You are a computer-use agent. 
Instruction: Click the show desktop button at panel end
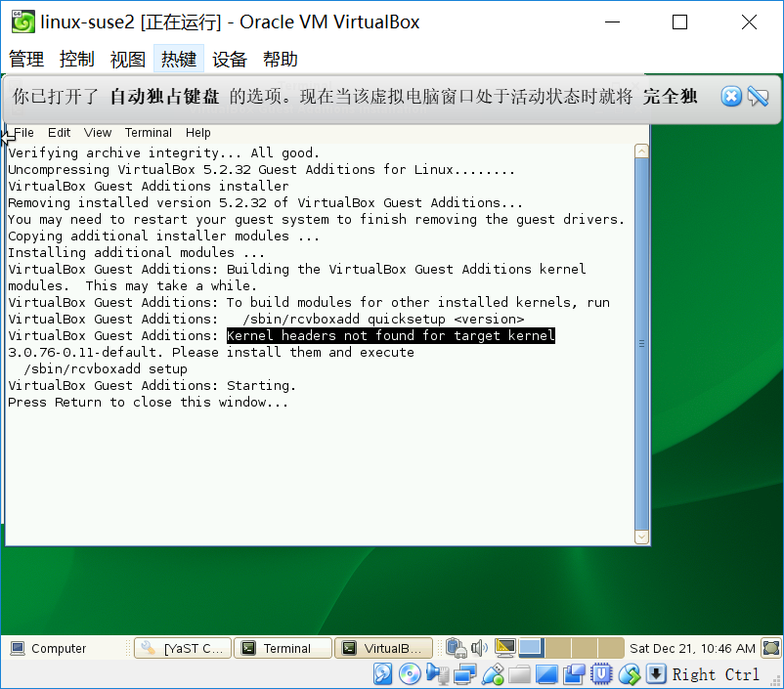coord(771,648)
